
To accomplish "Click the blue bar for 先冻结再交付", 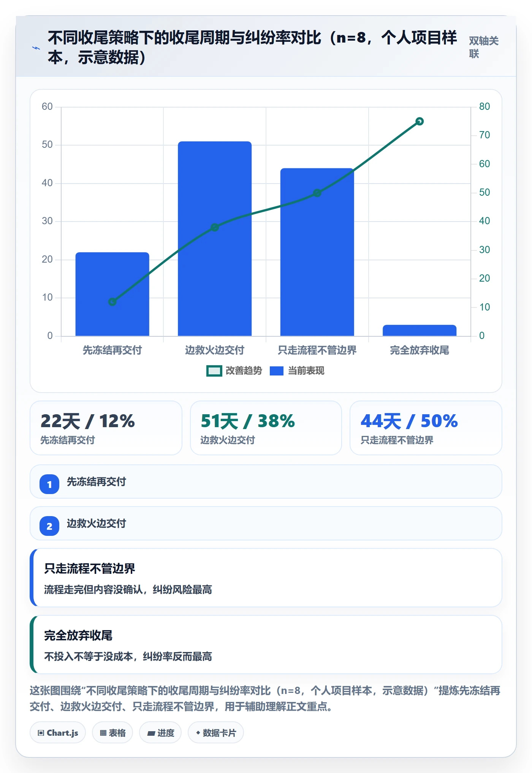I will (112, 294).
